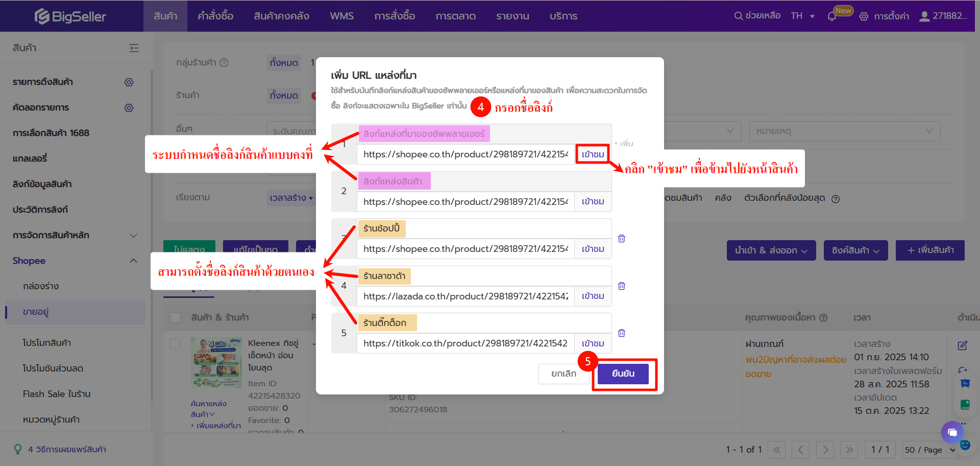This screenshot has height=466, width=980.
Task: Open the เวลาสร้าง sort dropdown
Action: (291, 198)
